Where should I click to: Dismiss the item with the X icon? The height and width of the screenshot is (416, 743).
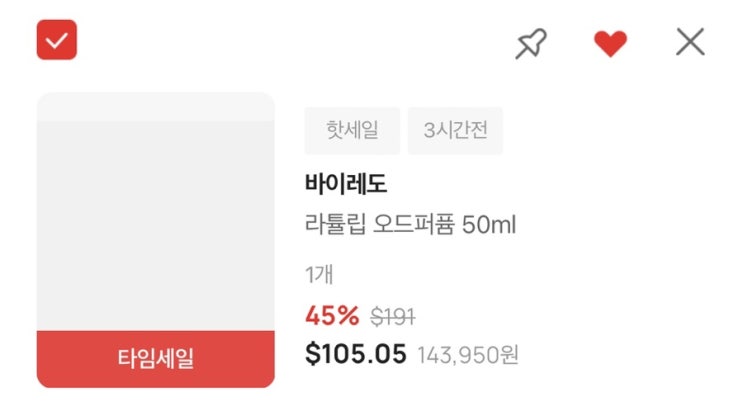690,42
